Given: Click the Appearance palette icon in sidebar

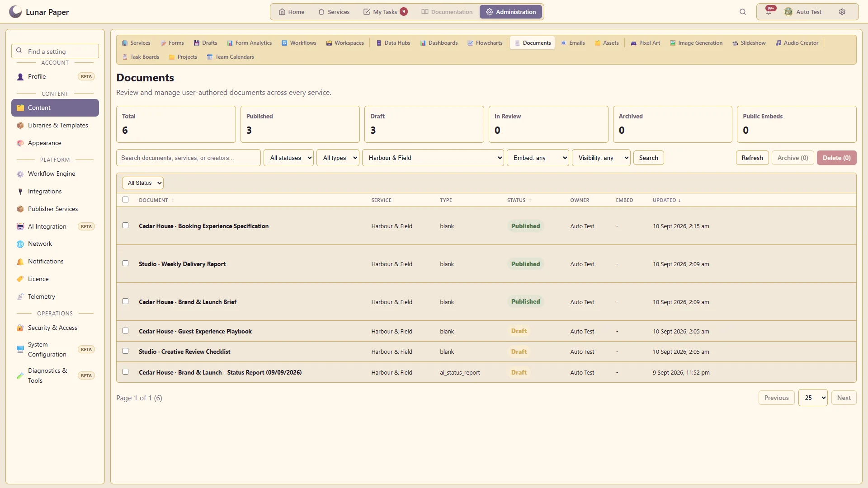Looking at the screenshot, I should (x=20, y=143).
